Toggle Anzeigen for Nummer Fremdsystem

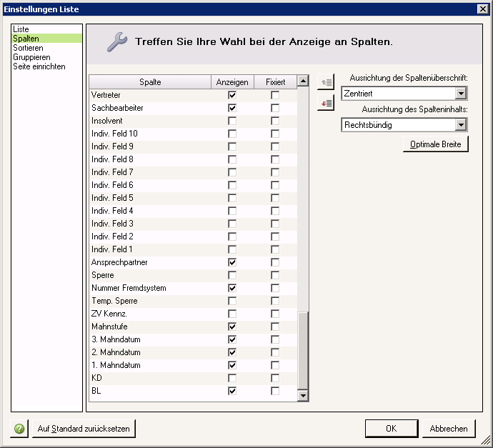point(232,288)
